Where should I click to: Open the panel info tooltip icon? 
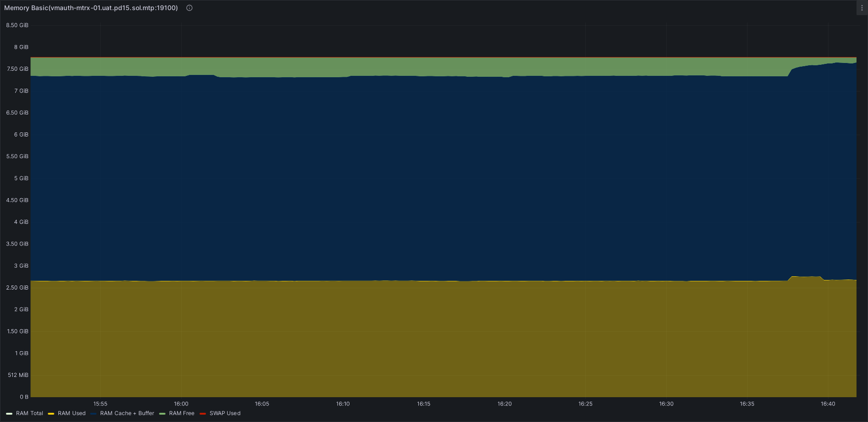[x=189, y=8]
